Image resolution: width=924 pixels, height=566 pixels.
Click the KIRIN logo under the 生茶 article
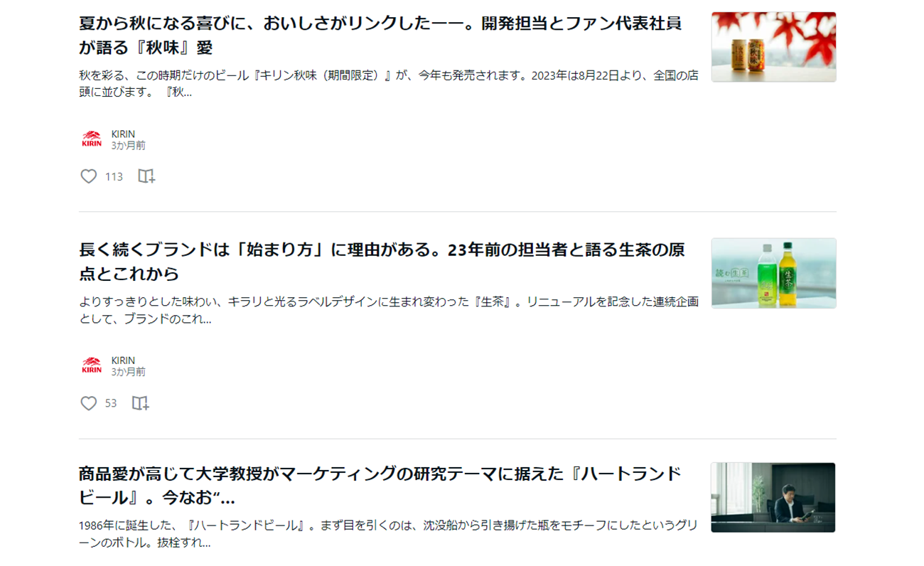tap(92, 366)
